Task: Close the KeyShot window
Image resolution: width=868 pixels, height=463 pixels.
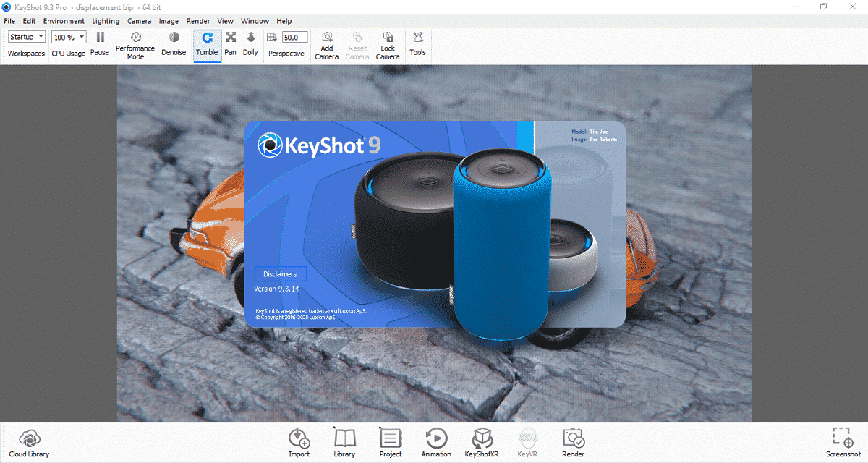Action: 854,7
